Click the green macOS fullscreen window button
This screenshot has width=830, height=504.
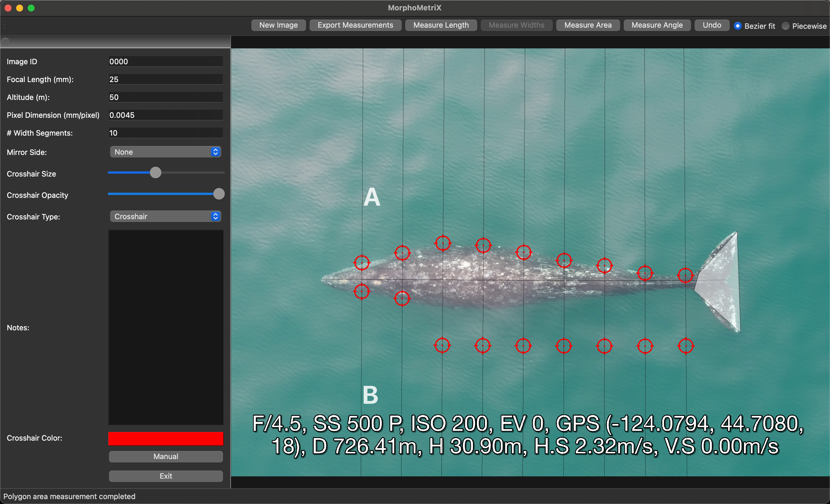coord(31,8)
